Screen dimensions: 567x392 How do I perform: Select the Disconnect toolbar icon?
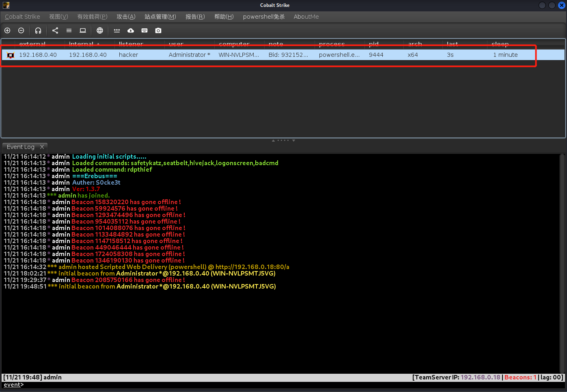pyautogui.click(x=21, y=30)
